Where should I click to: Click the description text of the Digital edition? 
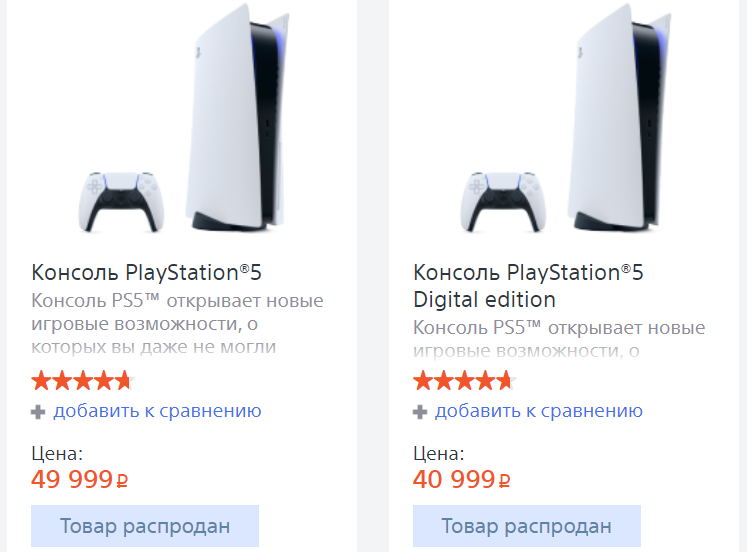pyautogui.click(x=559, y=339)
